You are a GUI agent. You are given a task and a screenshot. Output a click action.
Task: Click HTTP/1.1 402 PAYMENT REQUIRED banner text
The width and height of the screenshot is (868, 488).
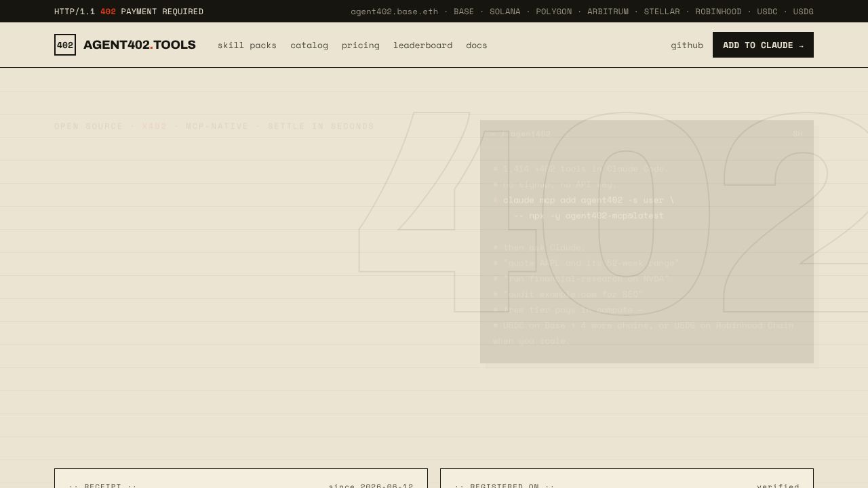(129, 12)
